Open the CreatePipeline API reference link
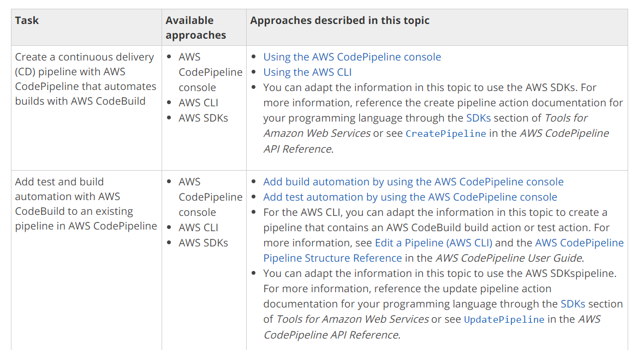Image resolution: width=644 pixels, height=350 pixels. point(445,134)
